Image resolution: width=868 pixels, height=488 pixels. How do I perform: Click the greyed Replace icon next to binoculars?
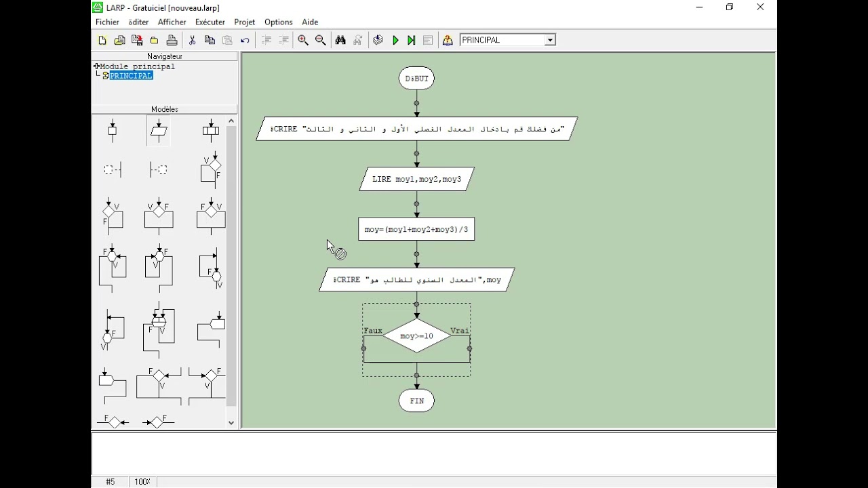click(358, 40)
